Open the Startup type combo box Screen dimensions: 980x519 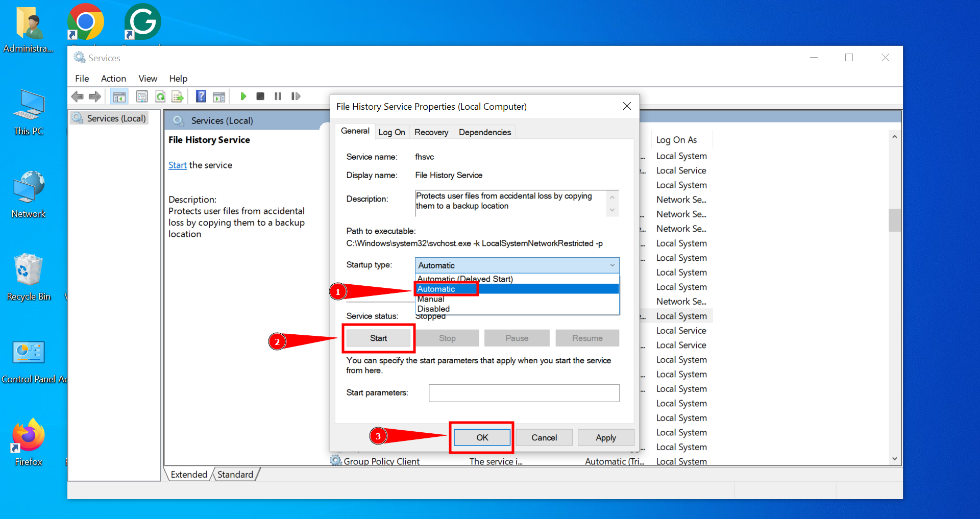pos(517,265)
